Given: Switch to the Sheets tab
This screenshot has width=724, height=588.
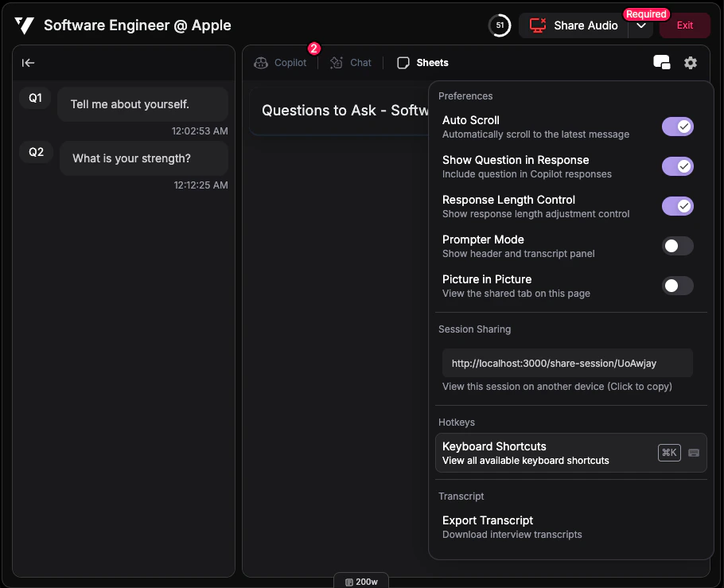Looking at the screenshot, I should [x=422, y=62].
